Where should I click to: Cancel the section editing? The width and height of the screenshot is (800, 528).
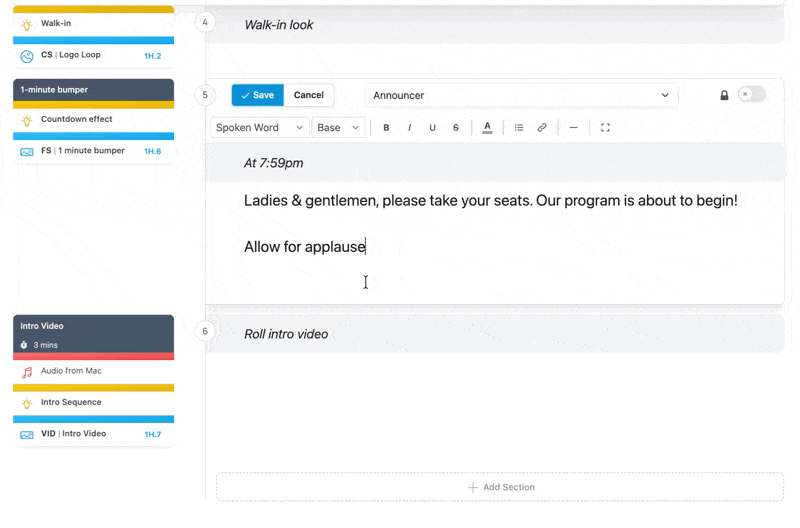tap(309, 95)
